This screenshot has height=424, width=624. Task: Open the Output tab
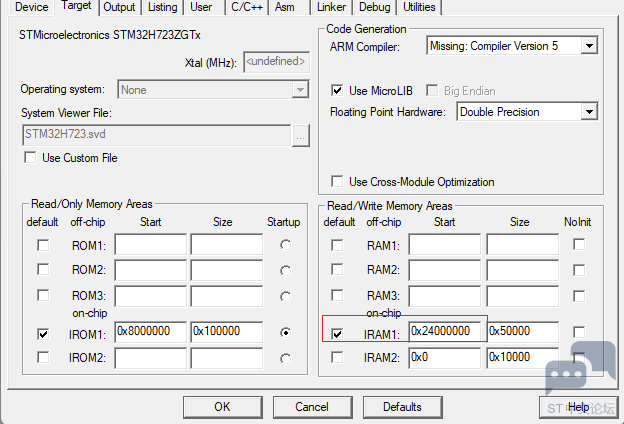[x=119, y=7]
